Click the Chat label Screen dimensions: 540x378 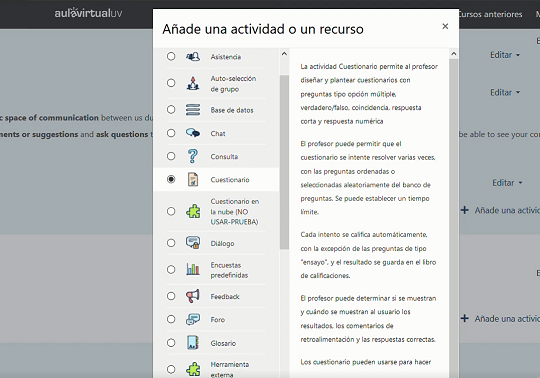click(218, 134)
